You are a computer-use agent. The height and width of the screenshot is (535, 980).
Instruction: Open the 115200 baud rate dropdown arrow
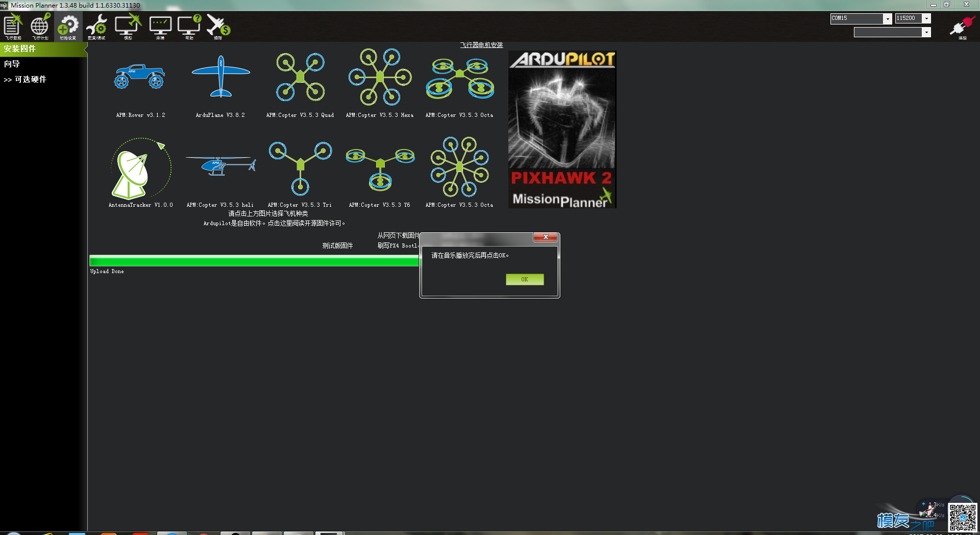(926, 18)
